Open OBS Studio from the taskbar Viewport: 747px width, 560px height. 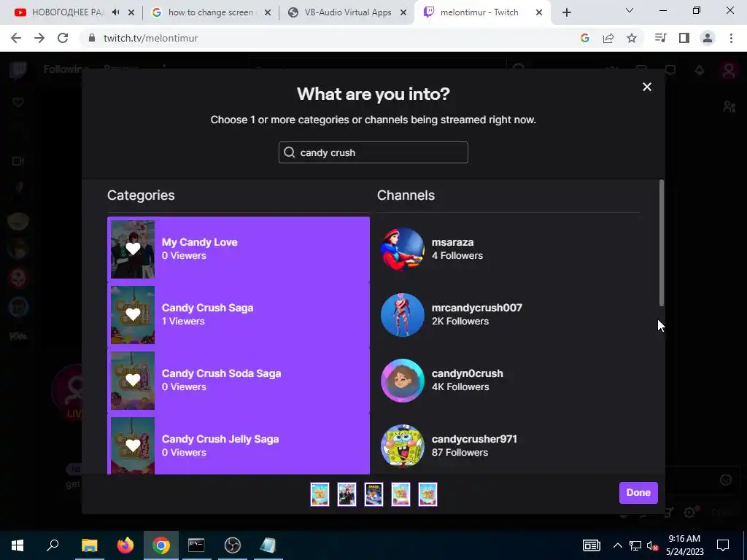pos(233,545)
